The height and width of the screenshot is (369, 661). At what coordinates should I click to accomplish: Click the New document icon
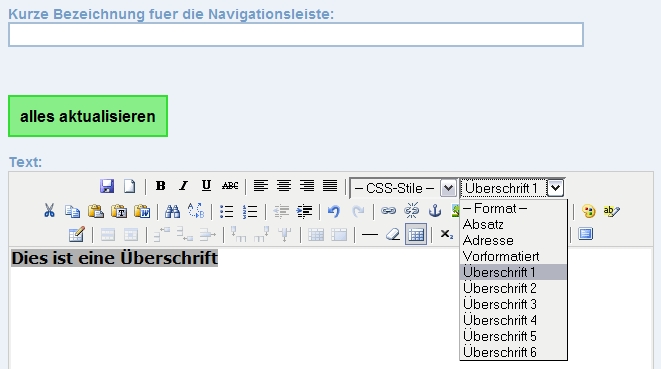tap(129, 186)
